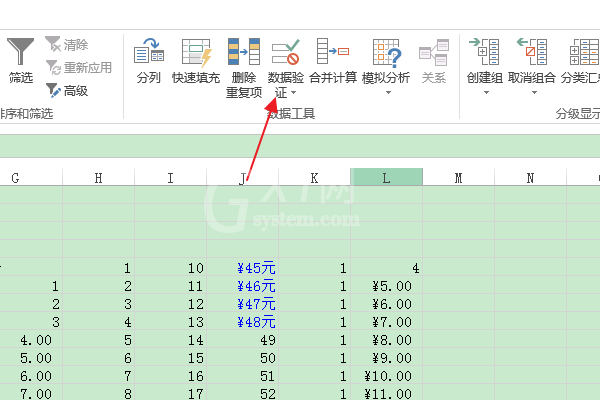Select column H cell with value 5

(99, 340)
